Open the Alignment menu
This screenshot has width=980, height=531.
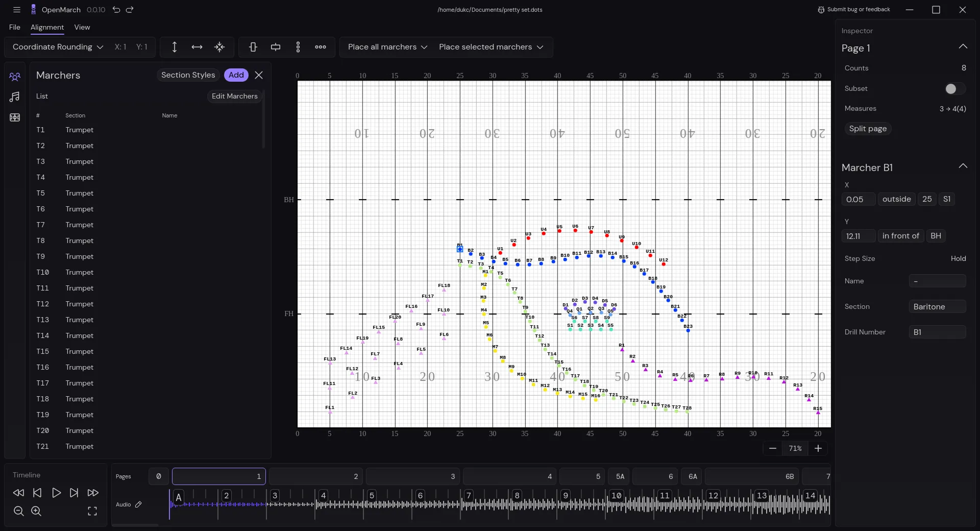click(x=47, y=28)
